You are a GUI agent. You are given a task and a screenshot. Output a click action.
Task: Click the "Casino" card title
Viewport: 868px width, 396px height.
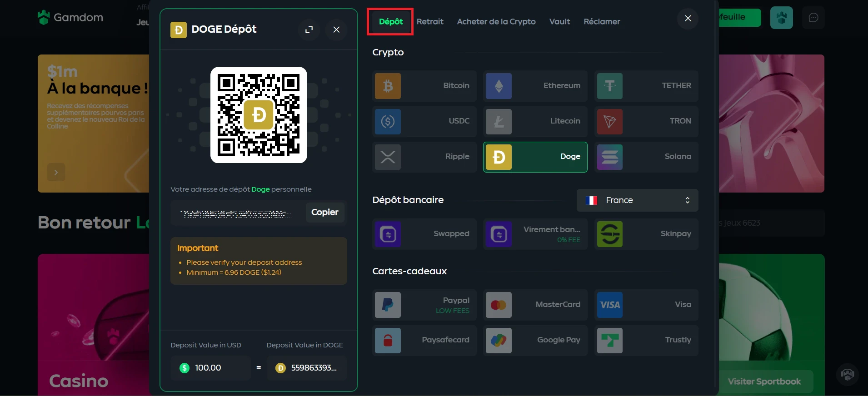79,381
